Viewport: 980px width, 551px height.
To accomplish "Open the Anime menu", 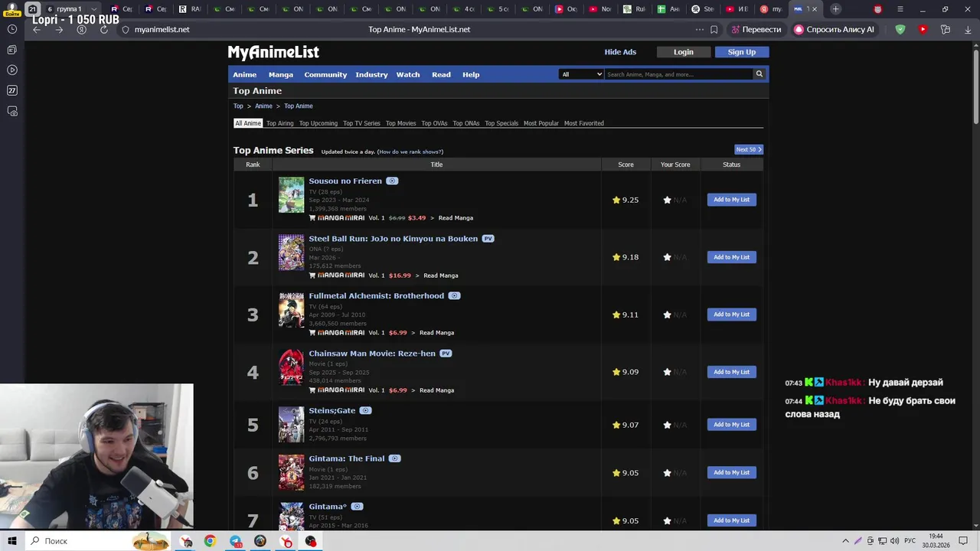I will [x=245, y=74].
